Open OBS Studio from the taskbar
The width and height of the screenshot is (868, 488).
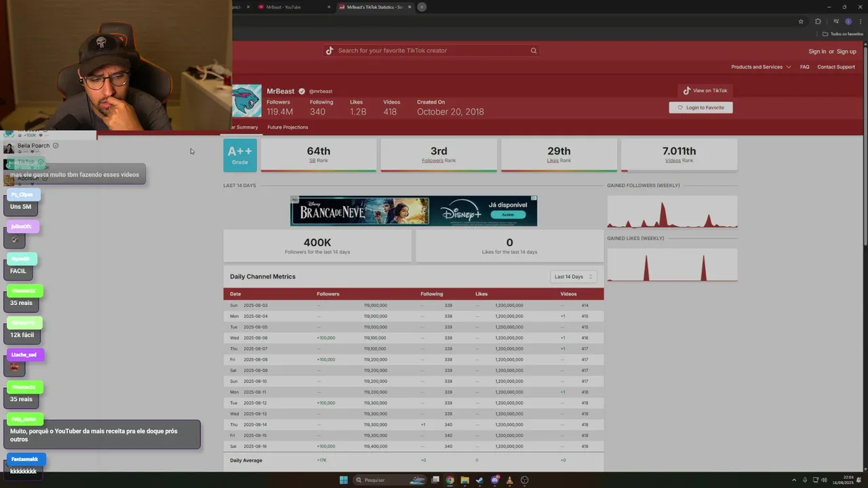524,480
